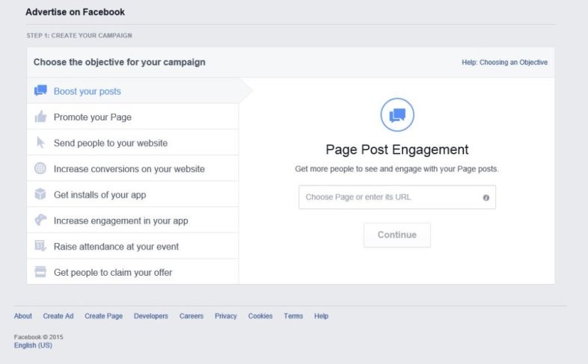This screenshot has width=588, height=364.
Task: Open the Help footer link
Action: point(321,315)
